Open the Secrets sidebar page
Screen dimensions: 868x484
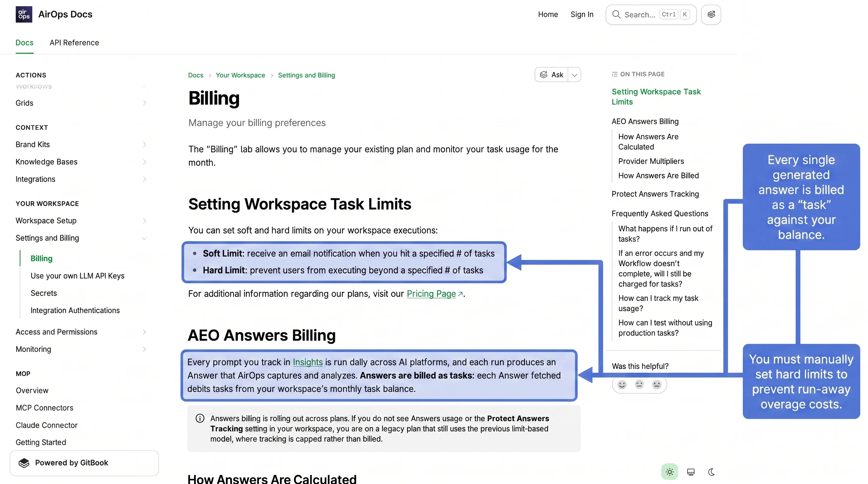[44, 293]
